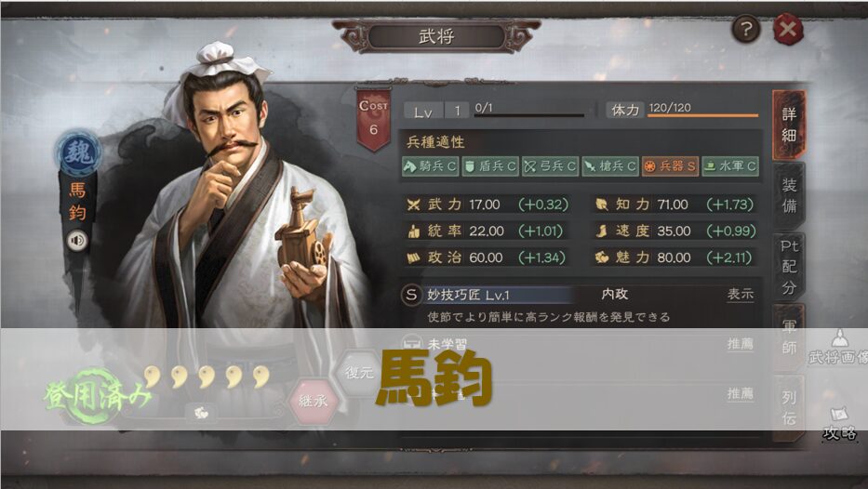Play the general's voice speaker icon
Viewport: 868px width, 489px height.
point(77,241)
